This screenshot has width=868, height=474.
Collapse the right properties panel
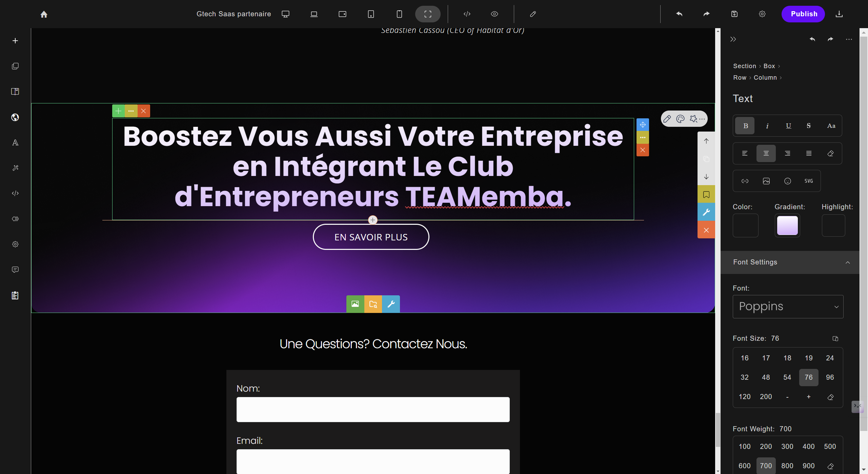click(733, 39)
